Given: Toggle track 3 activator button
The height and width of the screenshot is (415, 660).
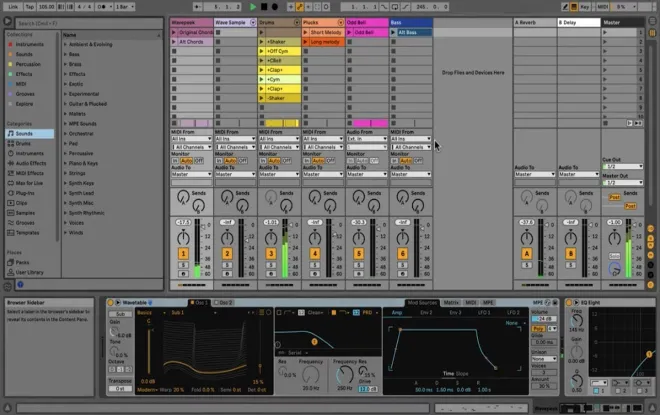Looking at the screenshot, I should (x=271, y=253).
